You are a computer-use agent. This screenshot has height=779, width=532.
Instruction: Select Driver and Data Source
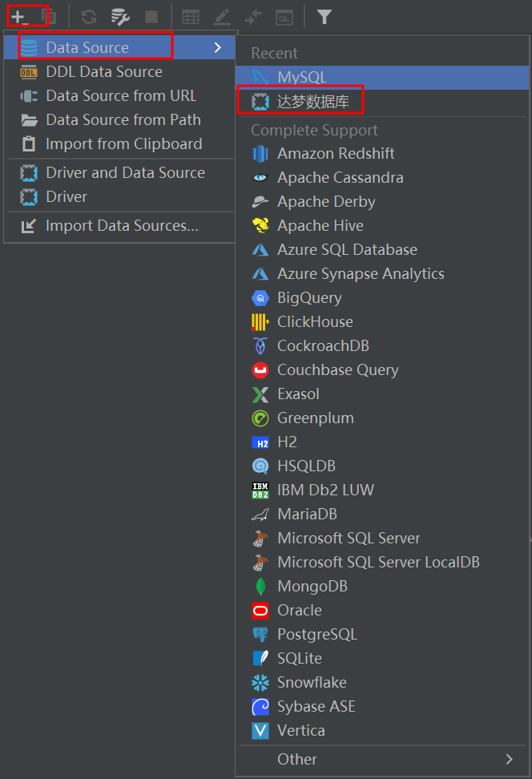coord(119,172)
